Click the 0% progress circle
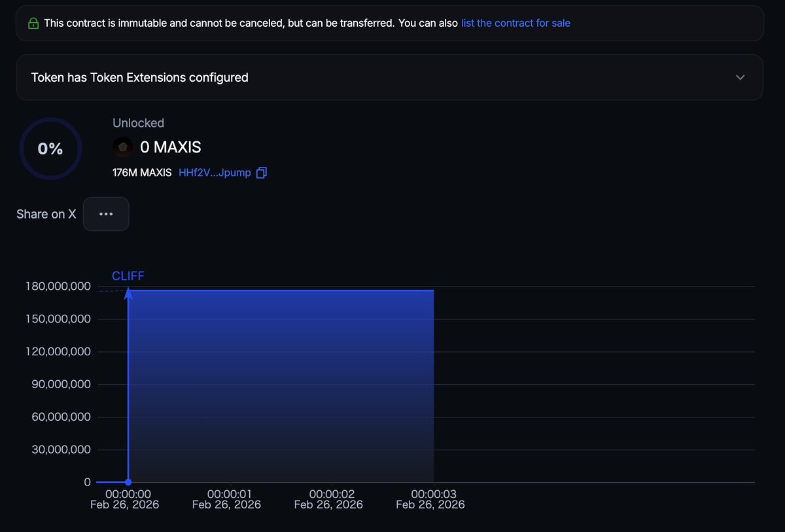The width and height of the screenshot is (785, 532). 50,149
